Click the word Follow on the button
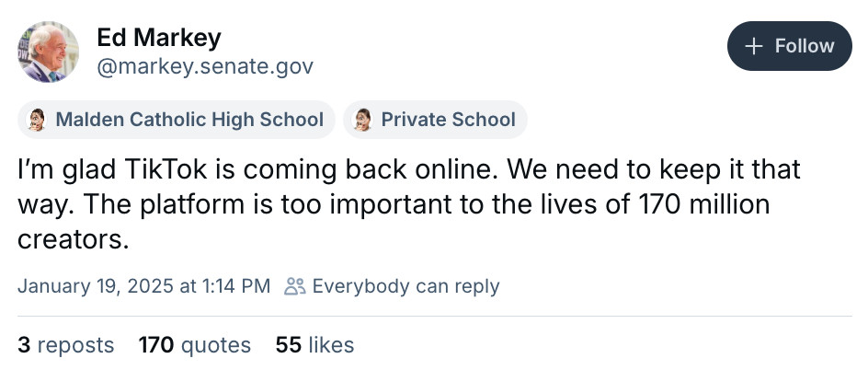 coord(805,46)
